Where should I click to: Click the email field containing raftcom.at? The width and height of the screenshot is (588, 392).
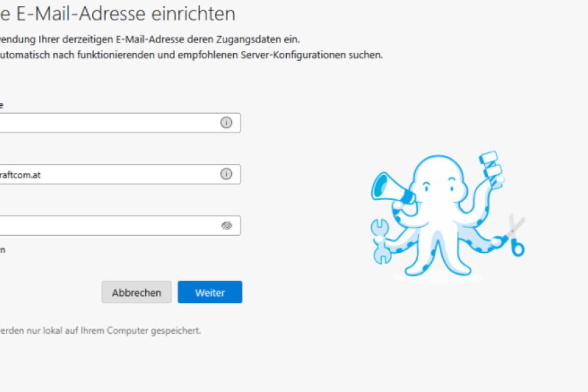[x=105, y=174]
